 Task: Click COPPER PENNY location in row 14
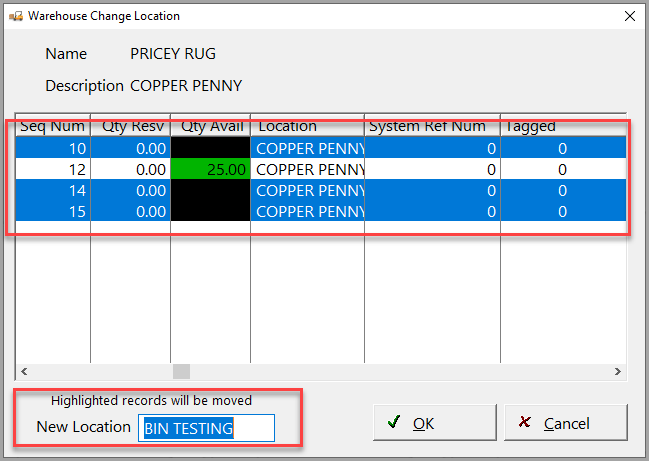[308, 190]
